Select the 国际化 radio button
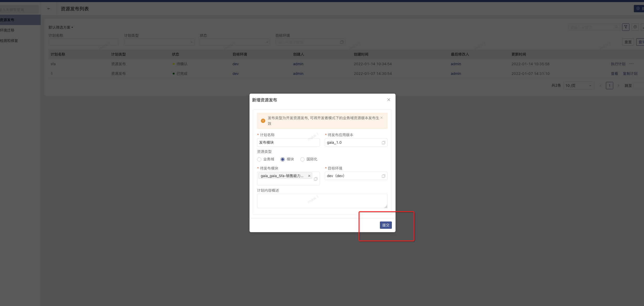 (x=302, y=159)
